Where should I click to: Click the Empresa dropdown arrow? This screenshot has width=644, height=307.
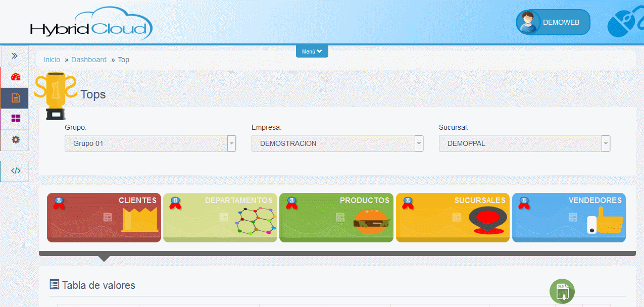click(x=419, y=143)
